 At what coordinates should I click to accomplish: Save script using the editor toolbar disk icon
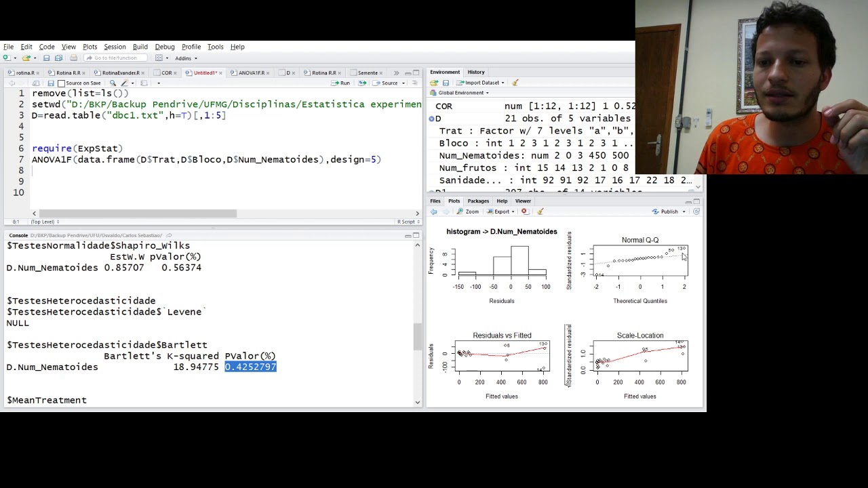(51, 83)
